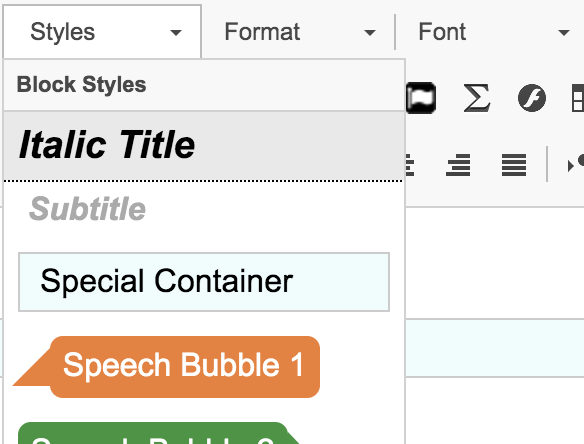Viewport: 584px width, 444px height.
Task: Click the Anchor flag icon
Action: 421,98
